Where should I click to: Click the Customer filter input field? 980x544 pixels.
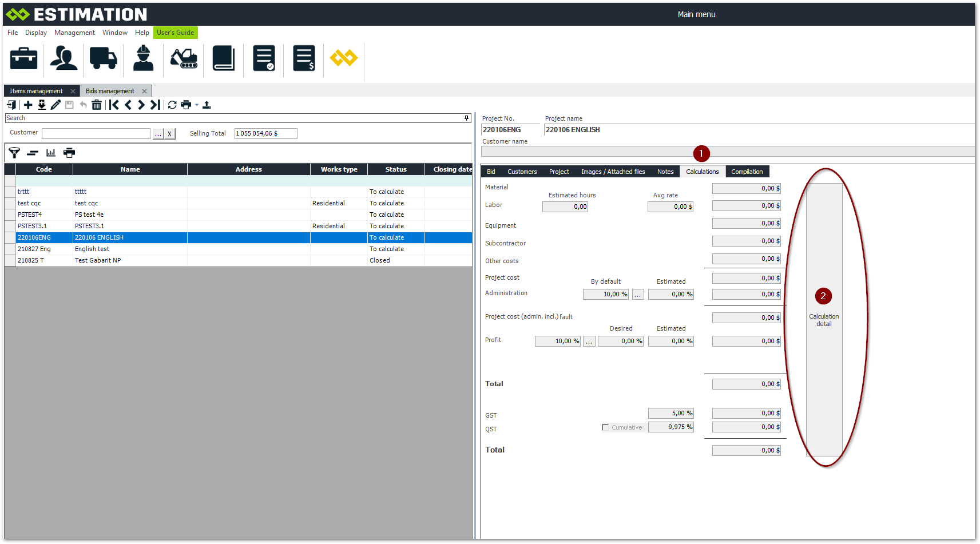(x=96, y=133)
